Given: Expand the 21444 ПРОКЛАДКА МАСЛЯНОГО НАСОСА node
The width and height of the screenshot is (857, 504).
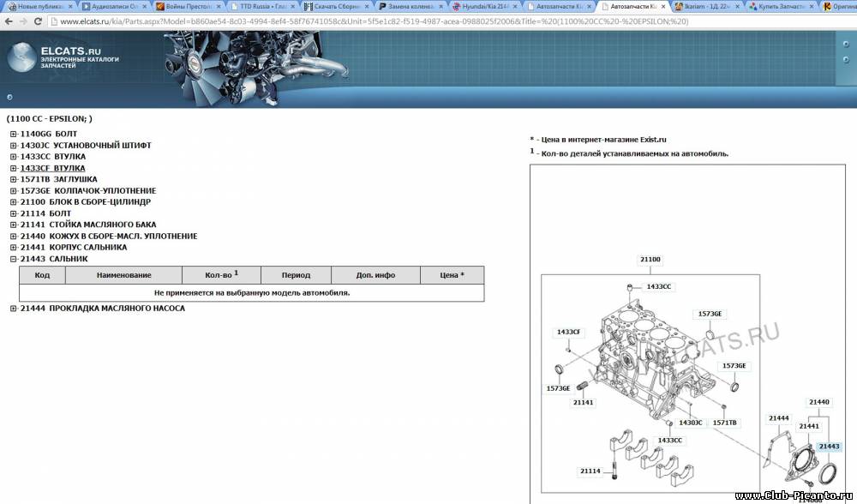Looking at the screenshot, I should (13, 309).
